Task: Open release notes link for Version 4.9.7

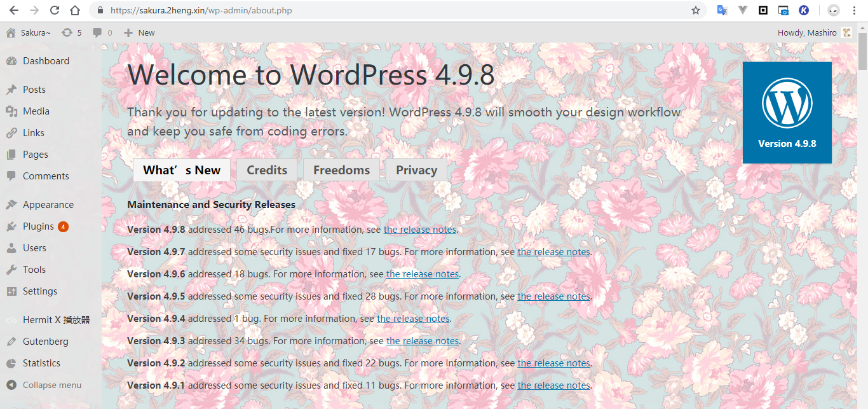Action: pos(553,252)
